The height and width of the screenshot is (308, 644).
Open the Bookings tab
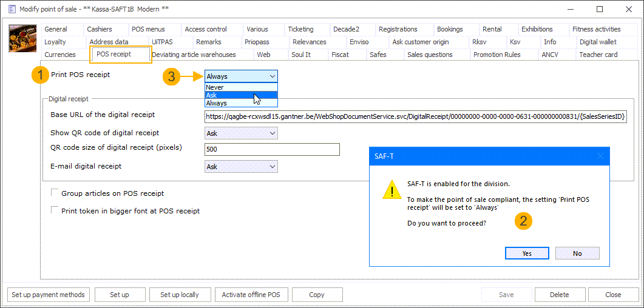point(456,29)
